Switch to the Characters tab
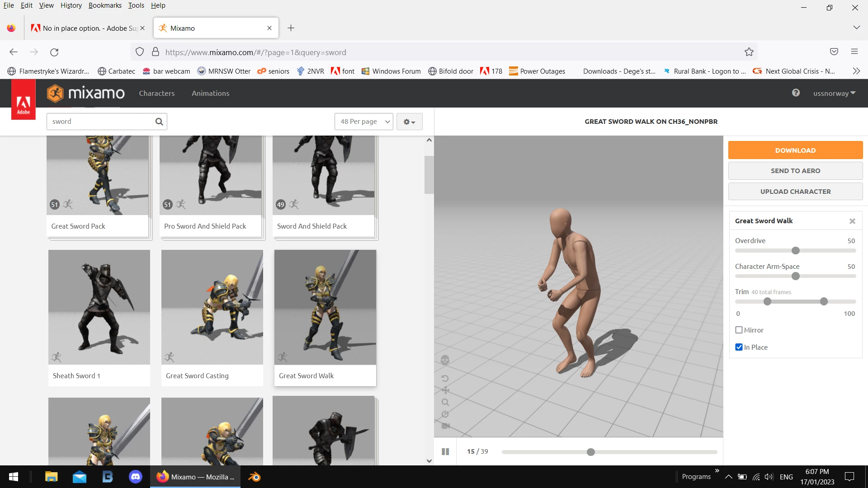Image resolution: width=868 pixels, height=488 pixels. coord(156,93)
